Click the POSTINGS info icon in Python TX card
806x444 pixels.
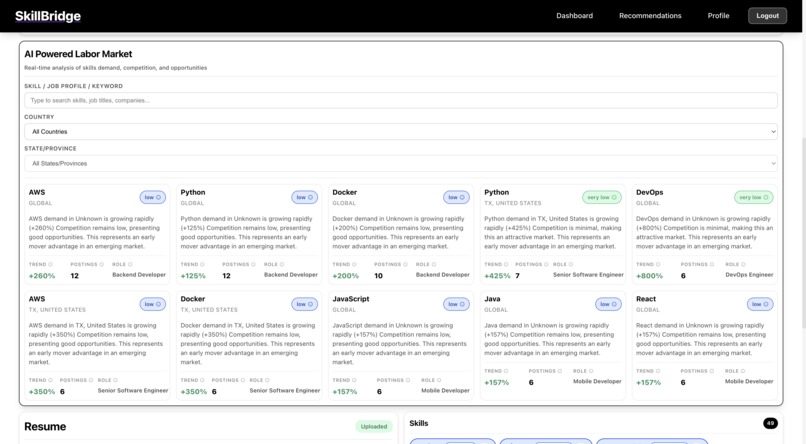point(546,264)
